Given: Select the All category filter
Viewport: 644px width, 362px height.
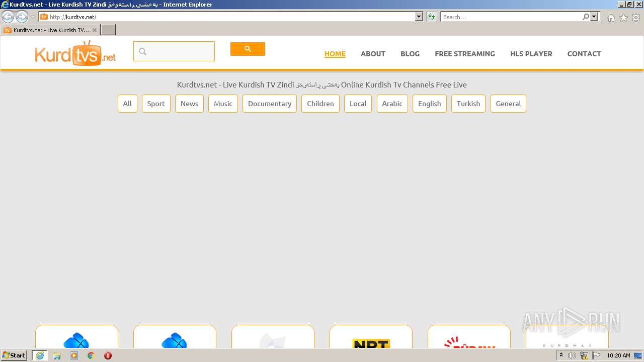Looking at the screenshot, I should (x=127, y=104).
